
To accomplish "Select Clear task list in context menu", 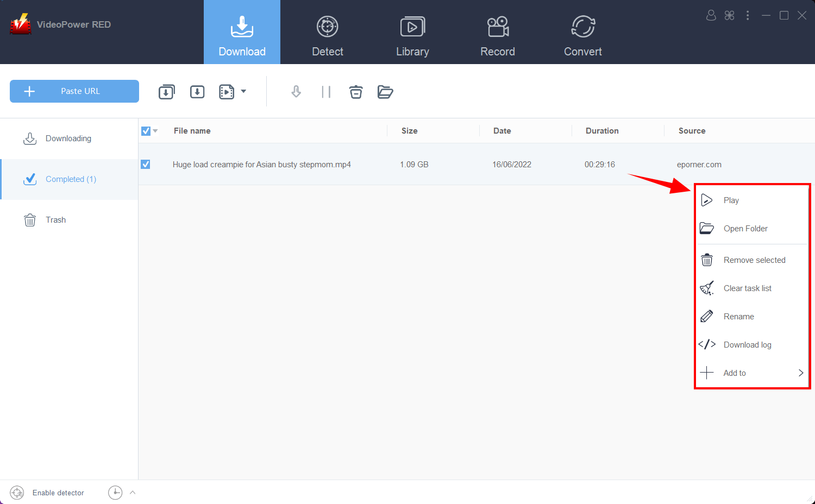I will [x=753, y=288].
